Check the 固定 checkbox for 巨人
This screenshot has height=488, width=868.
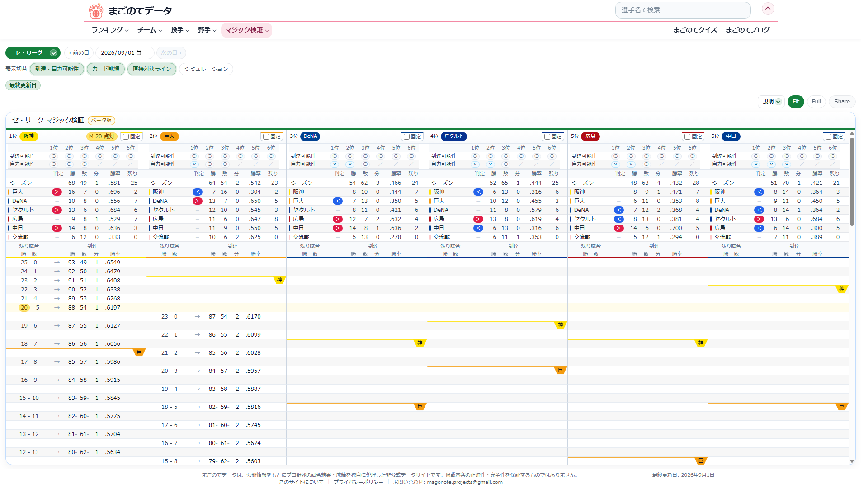pyautogui.click(x=266, y=136)
